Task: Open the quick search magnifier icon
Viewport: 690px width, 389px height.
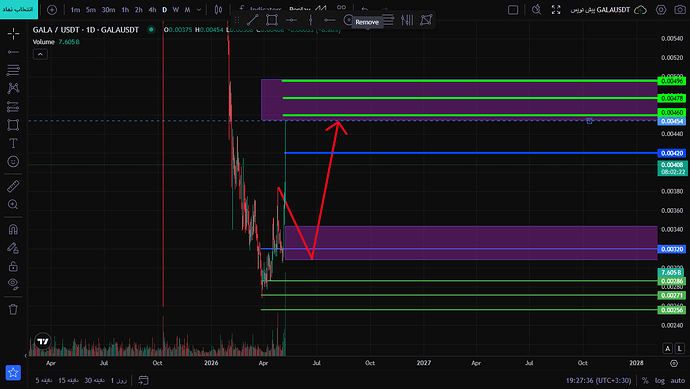Action: click(x=536, y=10)
